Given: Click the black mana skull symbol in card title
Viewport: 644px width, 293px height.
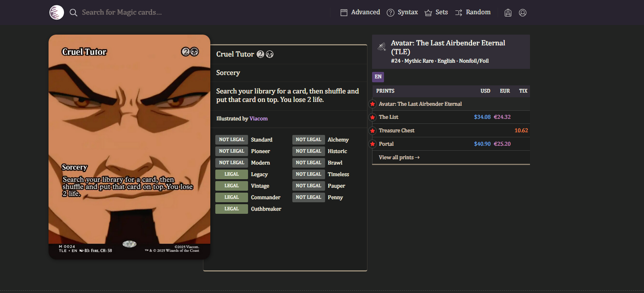Looking at the screenshot, I should (270, 54).
